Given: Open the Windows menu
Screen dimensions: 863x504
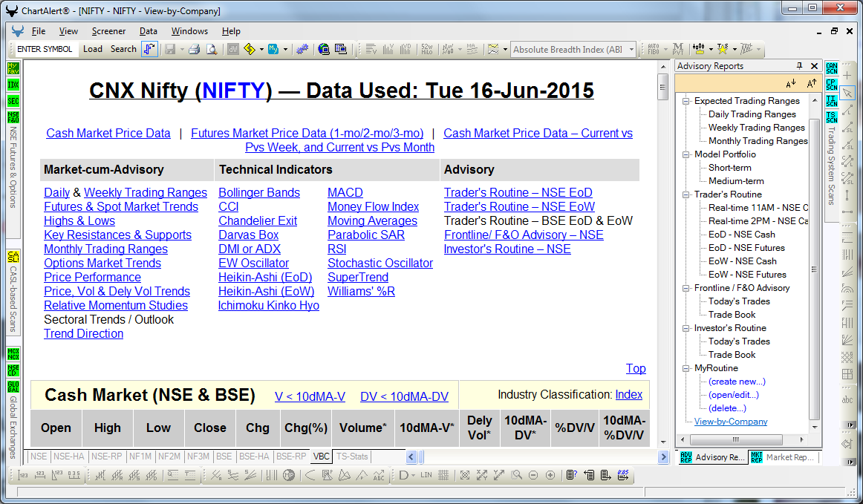Looking at the screenshot, I should pyautogui.click(x=189, y=31).
